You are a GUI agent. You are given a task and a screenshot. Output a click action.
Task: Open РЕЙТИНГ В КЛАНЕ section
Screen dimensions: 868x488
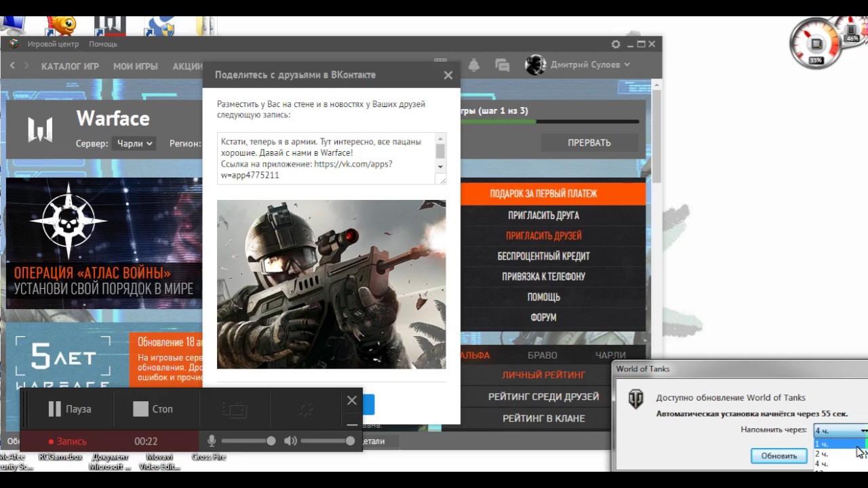pos(543,418)
